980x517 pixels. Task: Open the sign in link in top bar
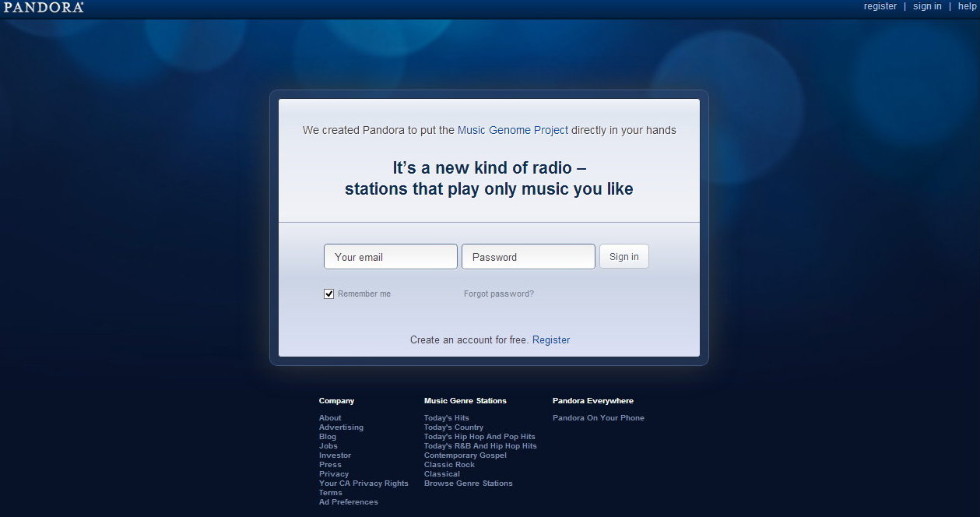[x=927, y=6]
